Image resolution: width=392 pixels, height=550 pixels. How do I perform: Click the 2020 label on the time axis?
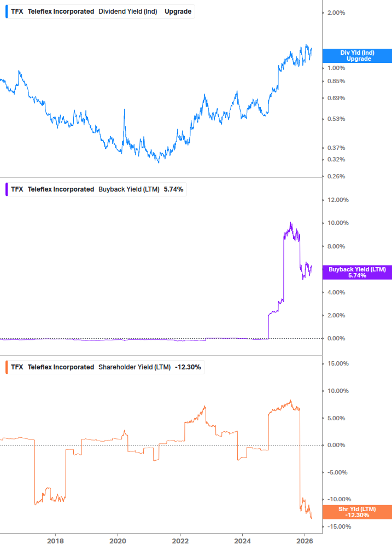(x=118, y=541)
